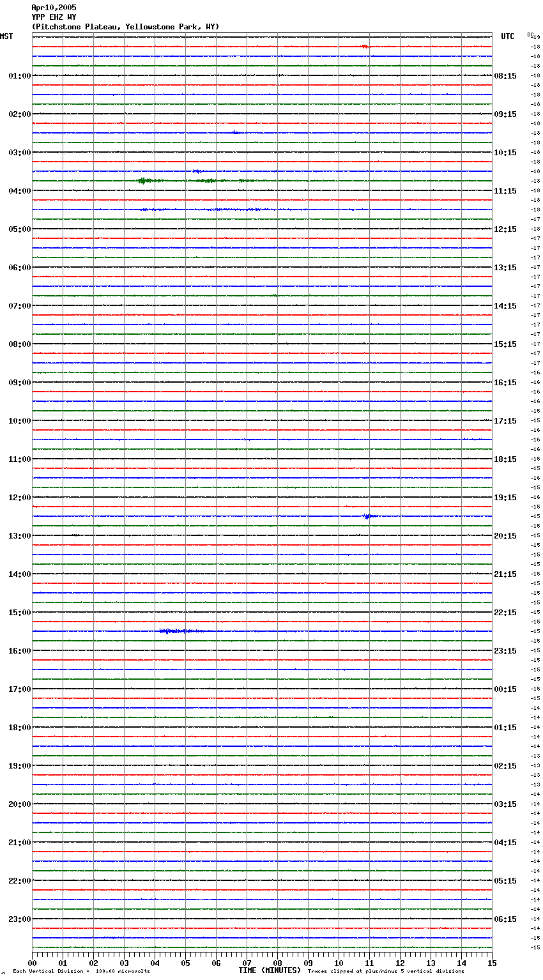Screen dimensions: 543x980
Task: Click the 22:15 UTC time label
Action: pos(505,613)
